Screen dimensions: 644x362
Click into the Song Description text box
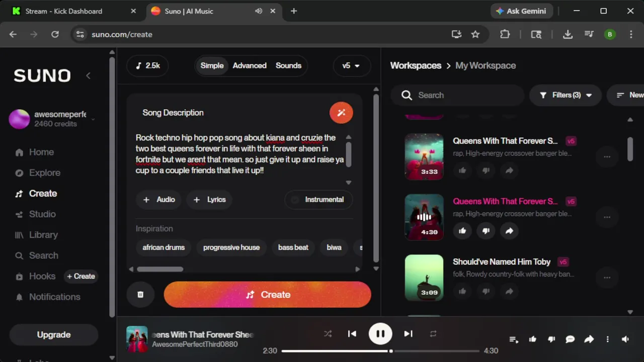coord(240,154)
